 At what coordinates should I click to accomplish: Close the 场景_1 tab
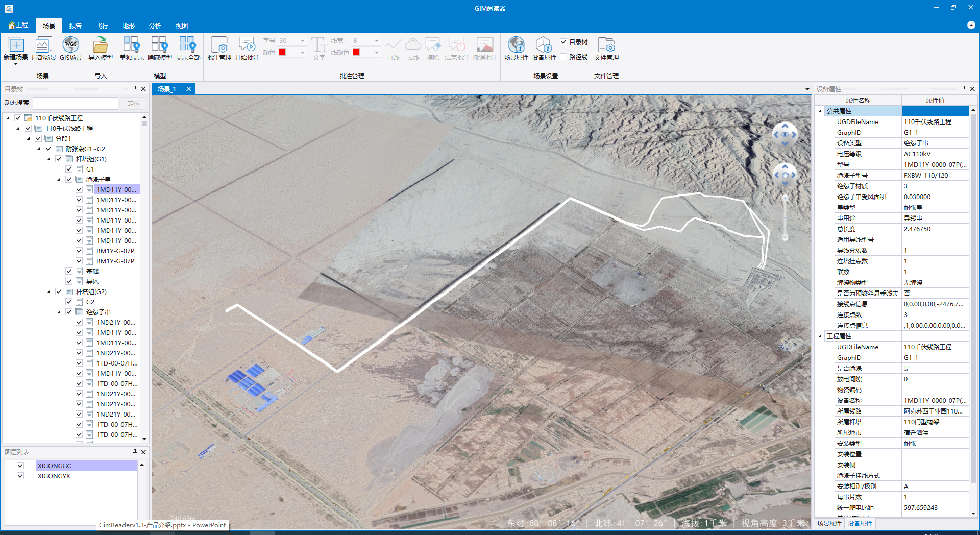point(188,89)
